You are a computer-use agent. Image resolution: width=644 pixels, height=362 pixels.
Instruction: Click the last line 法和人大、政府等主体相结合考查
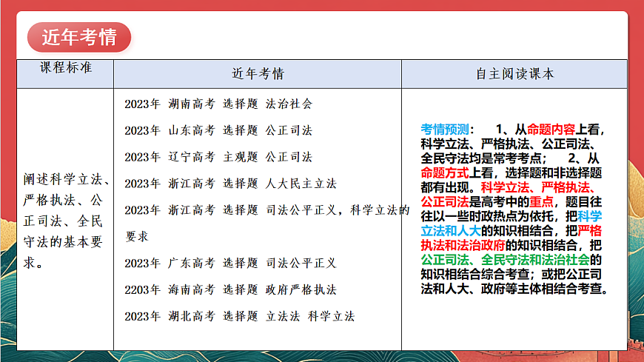(x=514, y=289)
